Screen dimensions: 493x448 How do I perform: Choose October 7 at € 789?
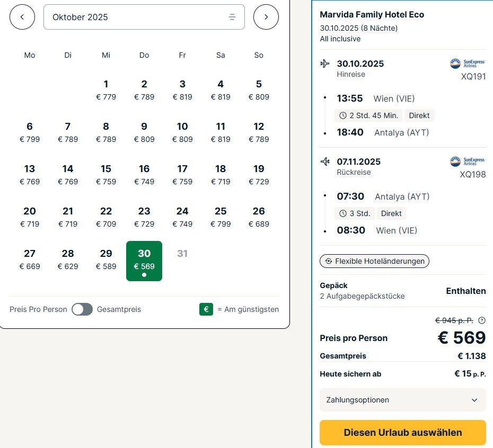[x=68, y=132]
